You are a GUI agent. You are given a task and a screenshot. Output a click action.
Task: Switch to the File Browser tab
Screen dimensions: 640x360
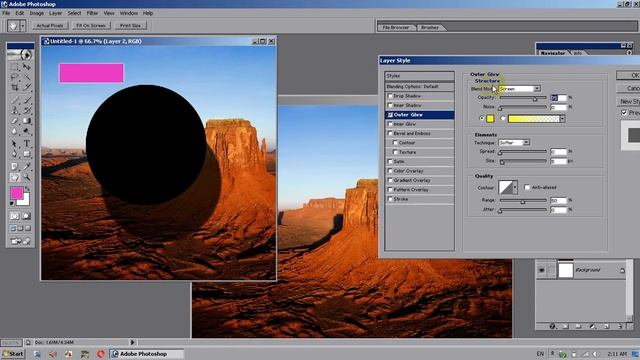pyautogui.click(x=396, y=27)
